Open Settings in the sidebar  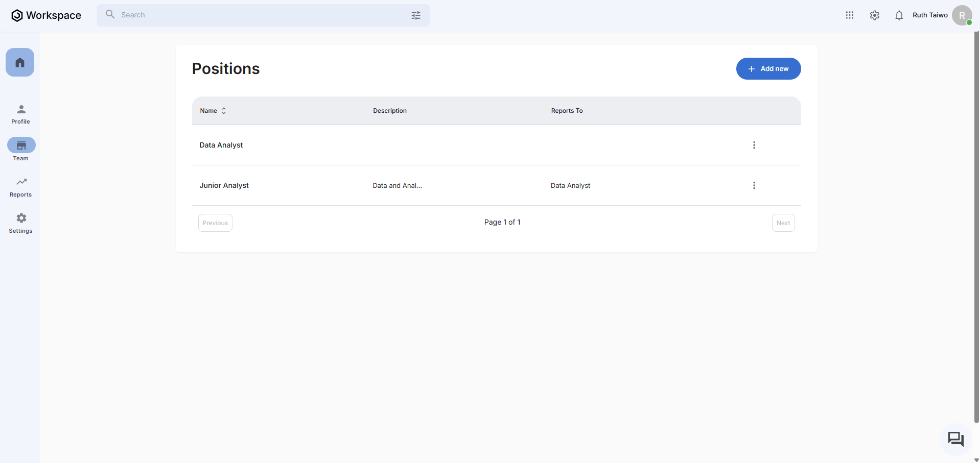point(21,223)
